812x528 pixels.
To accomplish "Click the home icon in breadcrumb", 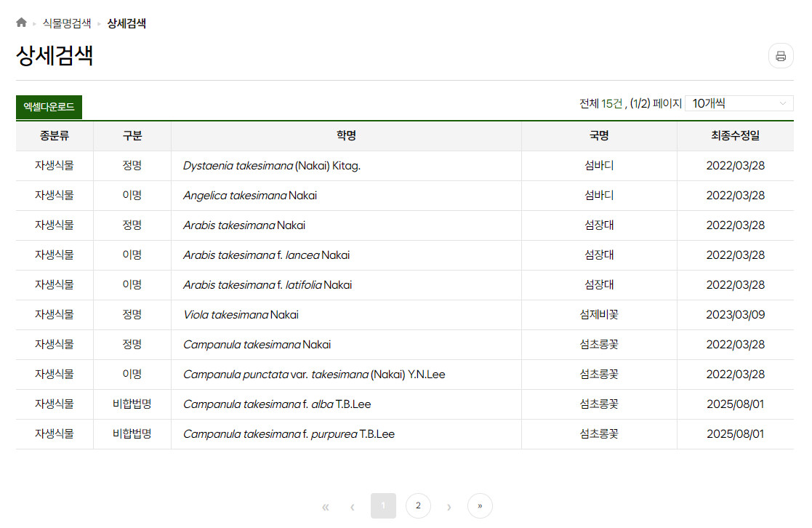I will pos(21,23).
